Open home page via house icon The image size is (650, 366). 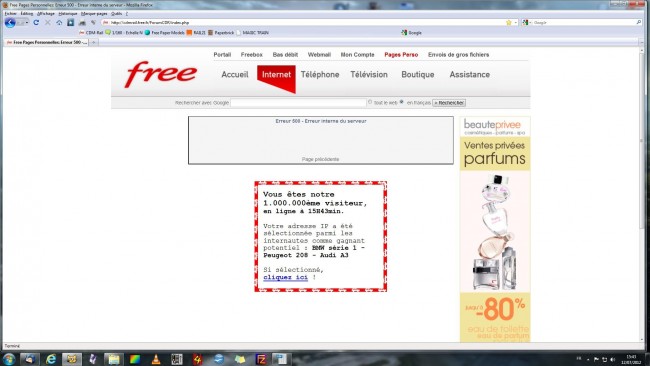tap(59, 23)
